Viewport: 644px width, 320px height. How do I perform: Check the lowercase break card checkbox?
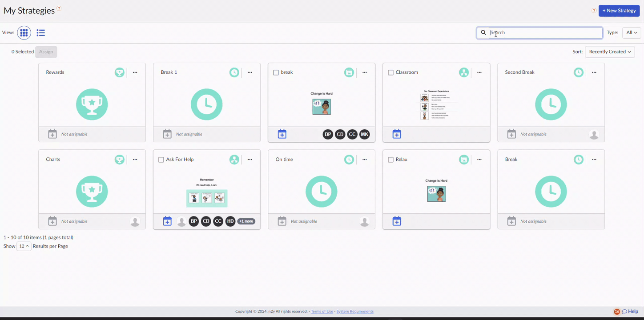pos(276,72)
